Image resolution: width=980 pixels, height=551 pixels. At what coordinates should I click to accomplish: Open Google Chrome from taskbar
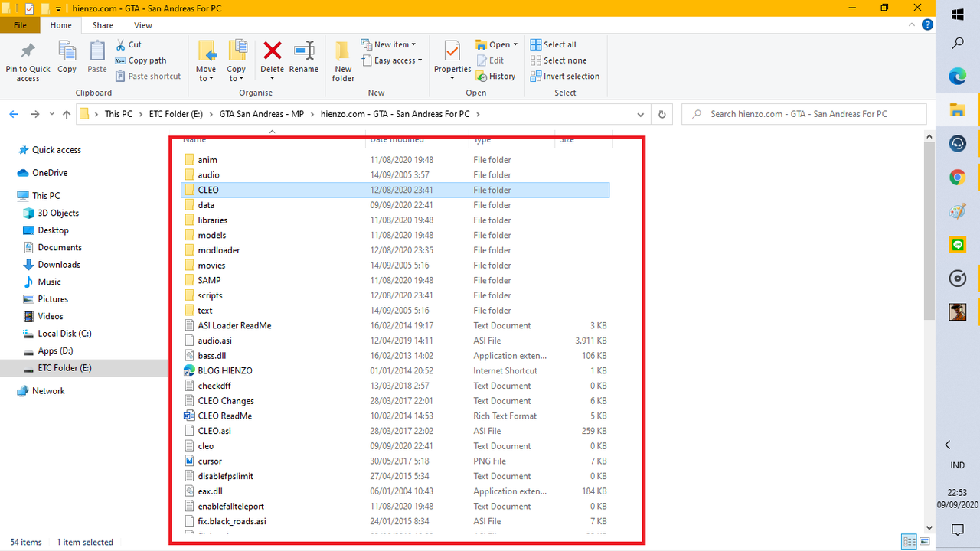tap(958, 178)
